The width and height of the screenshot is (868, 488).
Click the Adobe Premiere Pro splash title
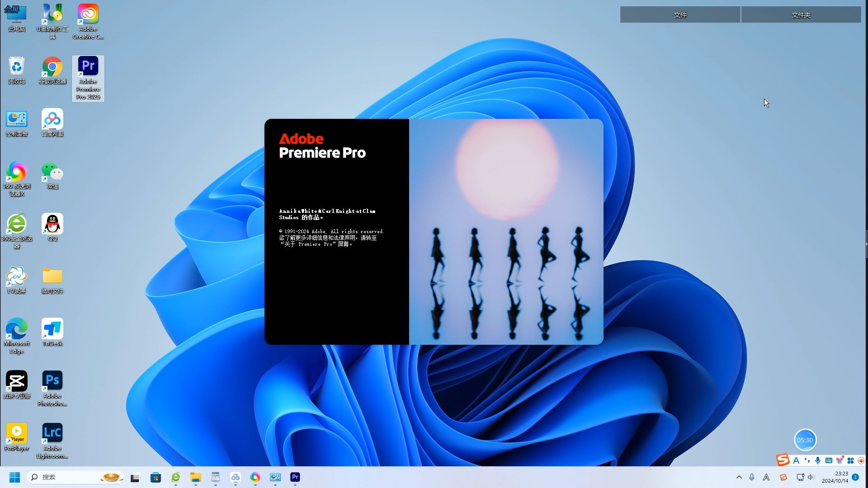point(322,146)
